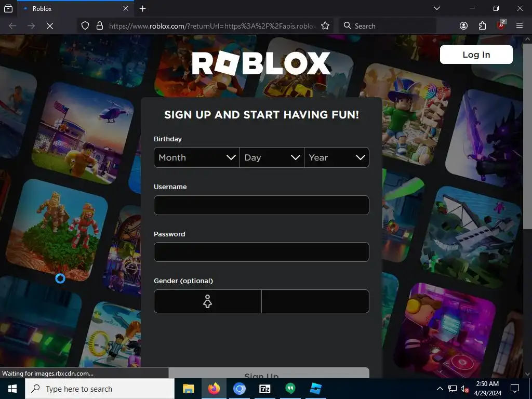Click the ROBLOX logo
Viewport: 532px width, 399px height.
click(261, 63)
